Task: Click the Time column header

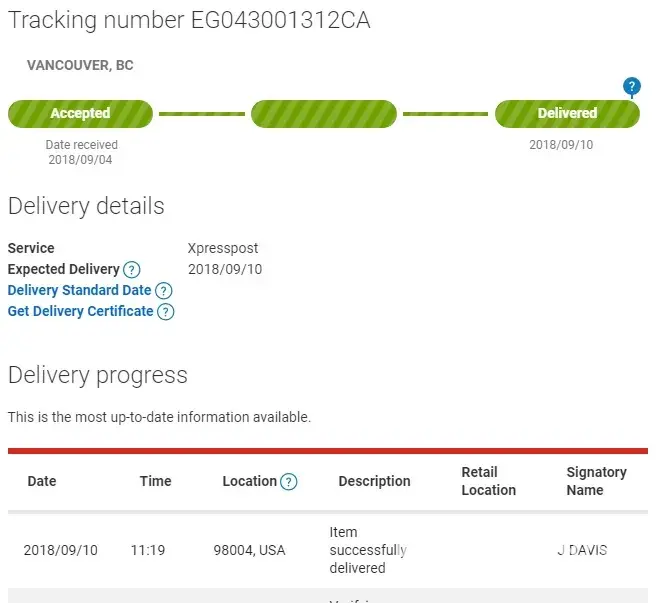Action: (x=155, y=481)
